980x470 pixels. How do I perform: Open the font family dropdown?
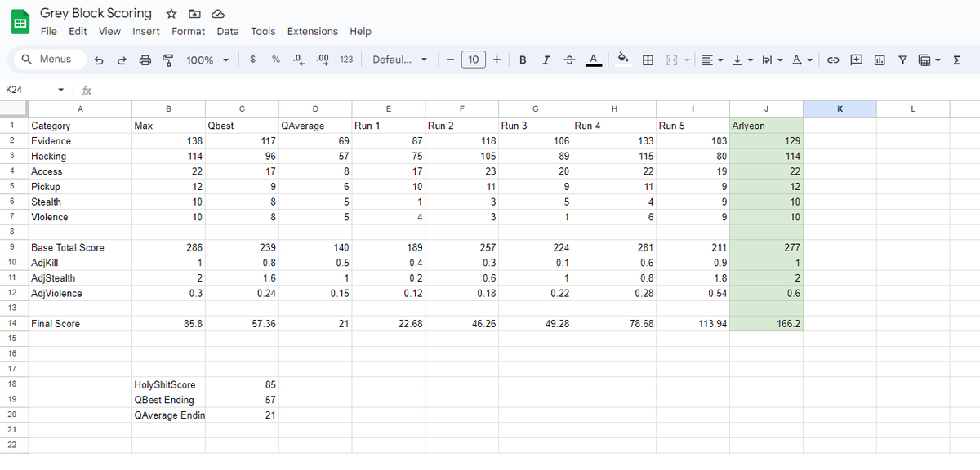point(399,60)
